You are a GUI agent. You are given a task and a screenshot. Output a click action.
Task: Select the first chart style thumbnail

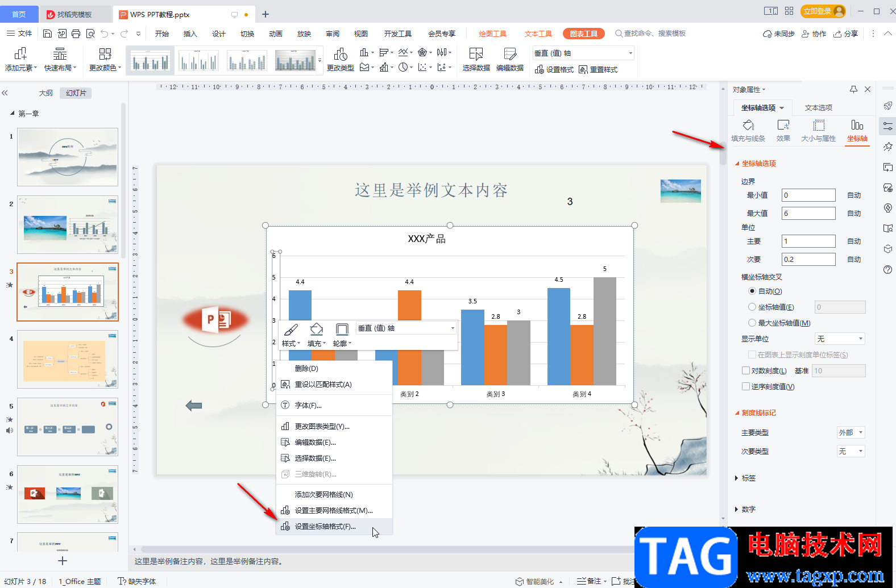[150, 60]
